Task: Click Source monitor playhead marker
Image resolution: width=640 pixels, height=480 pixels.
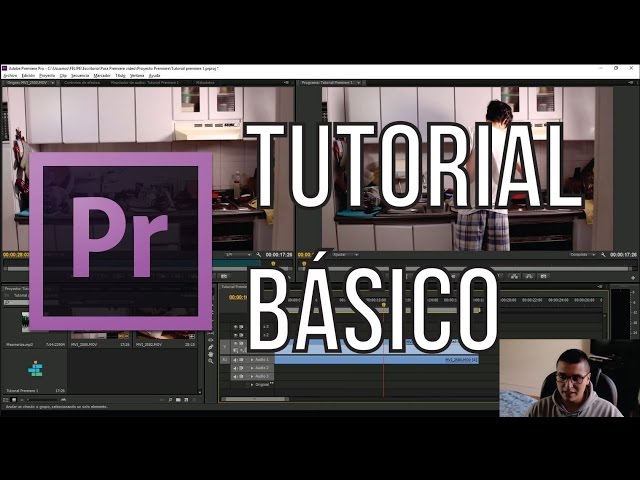Action: (x=273, y=264)
